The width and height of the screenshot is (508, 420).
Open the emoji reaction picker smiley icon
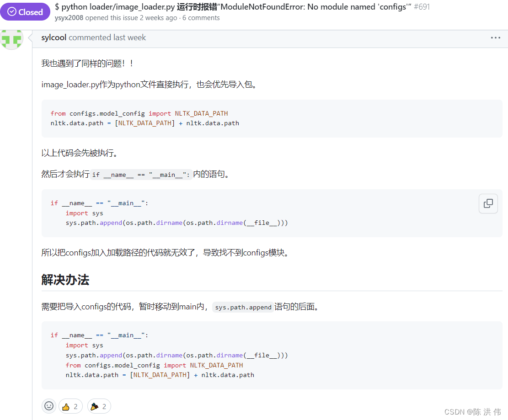point(49,406)
